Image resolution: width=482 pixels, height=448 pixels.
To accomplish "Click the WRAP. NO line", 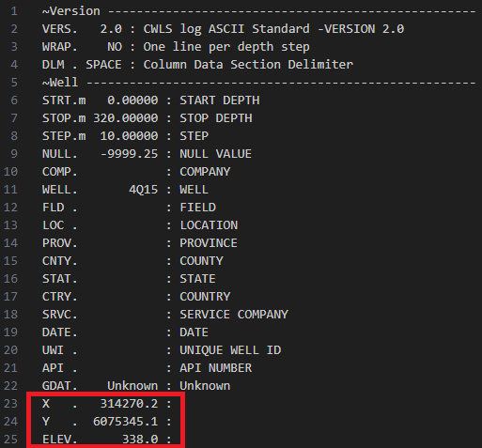I will coord(176,47).
